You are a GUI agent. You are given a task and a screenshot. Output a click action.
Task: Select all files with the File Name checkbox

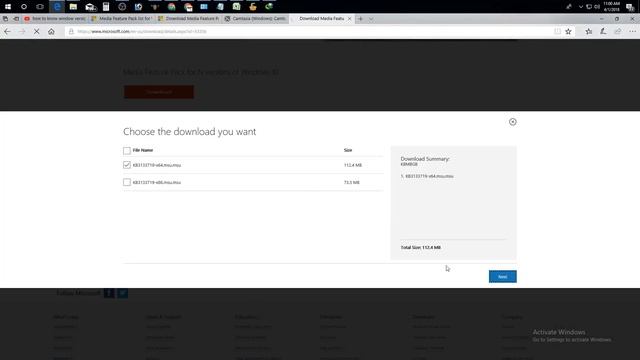pyautogui.click(x=127, y=151)
